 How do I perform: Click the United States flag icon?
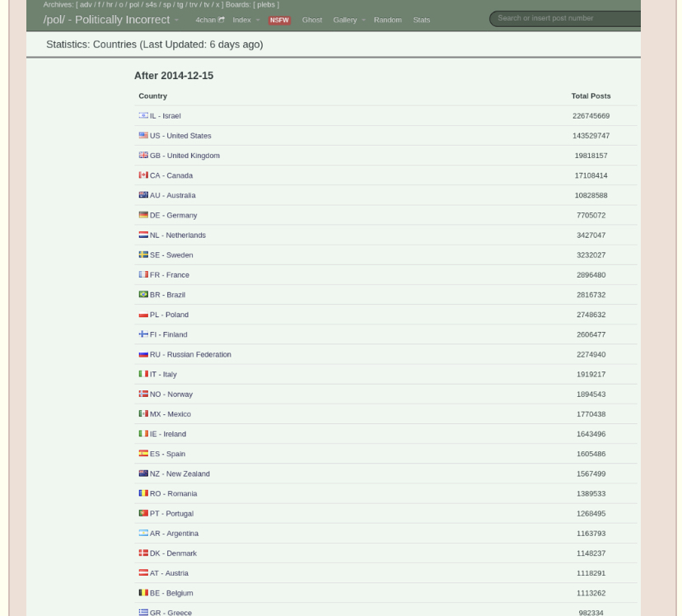click(x=143, y=135)
